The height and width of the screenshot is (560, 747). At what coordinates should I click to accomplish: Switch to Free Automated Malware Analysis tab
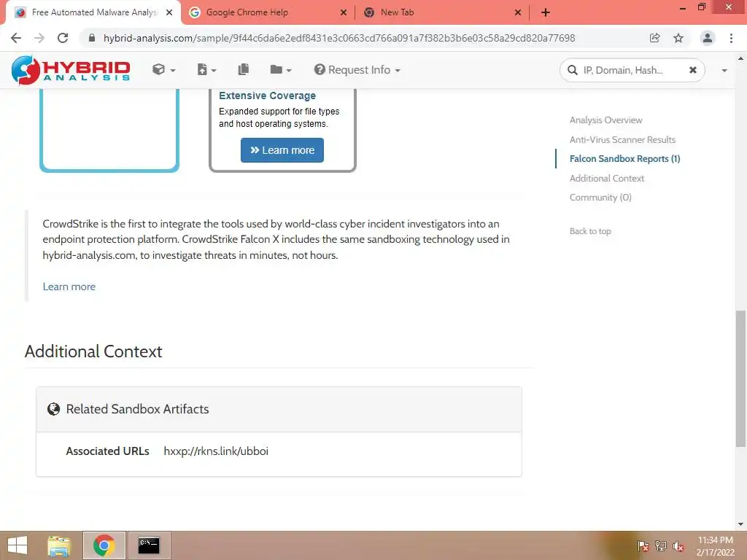(x=93, y=12)
